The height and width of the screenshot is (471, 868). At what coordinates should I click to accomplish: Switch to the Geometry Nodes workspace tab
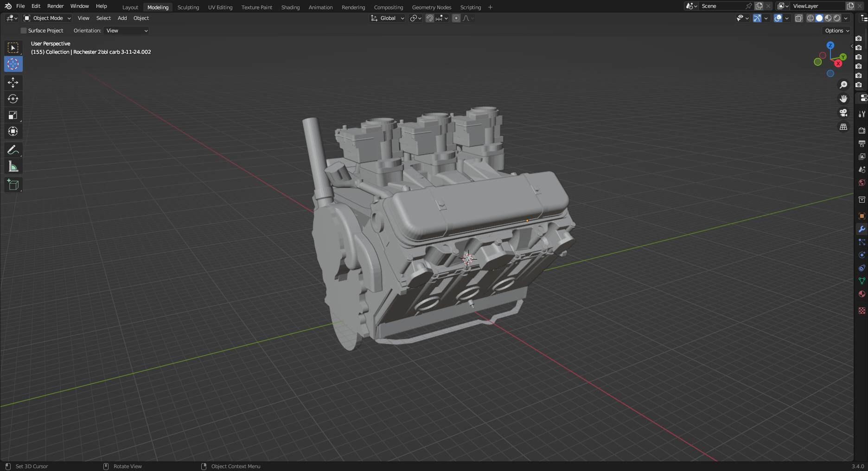432,7
